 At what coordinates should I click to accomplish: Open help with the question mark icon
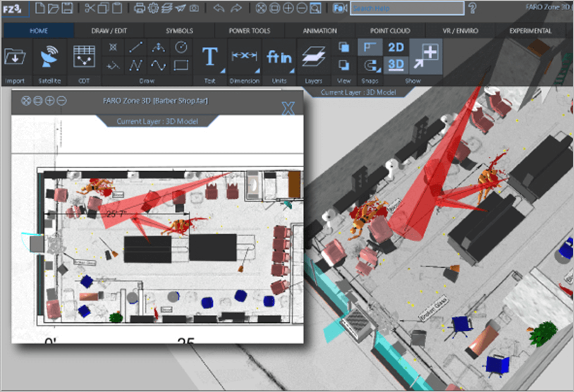[x=472, y=8]
